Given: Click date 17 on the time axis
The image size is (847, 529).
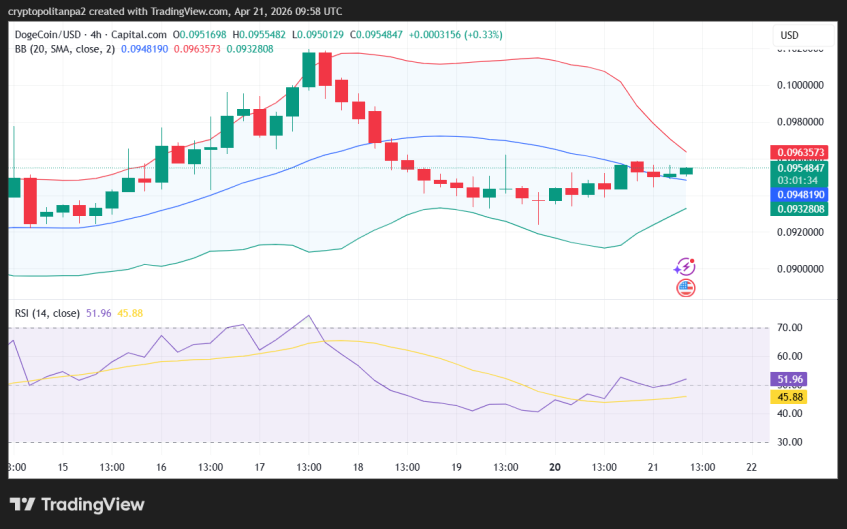Looking at the screenshot, I should [x=259, y=467].
